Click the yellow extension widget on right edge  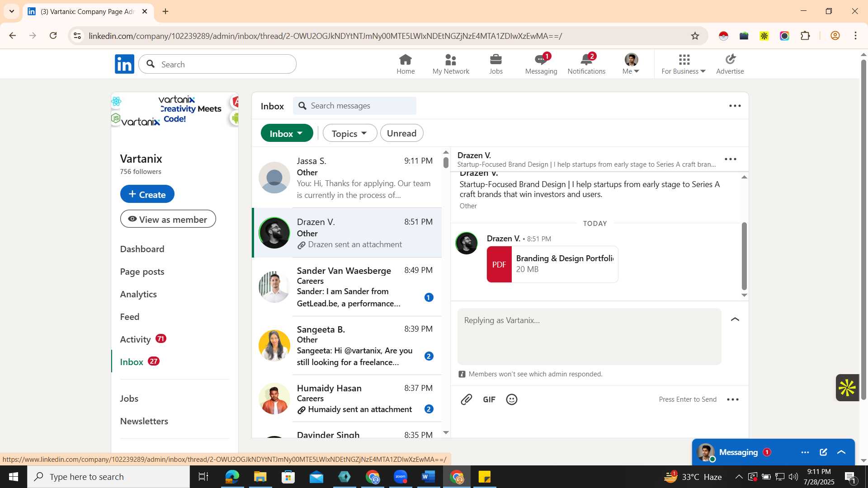click(847, 388)
